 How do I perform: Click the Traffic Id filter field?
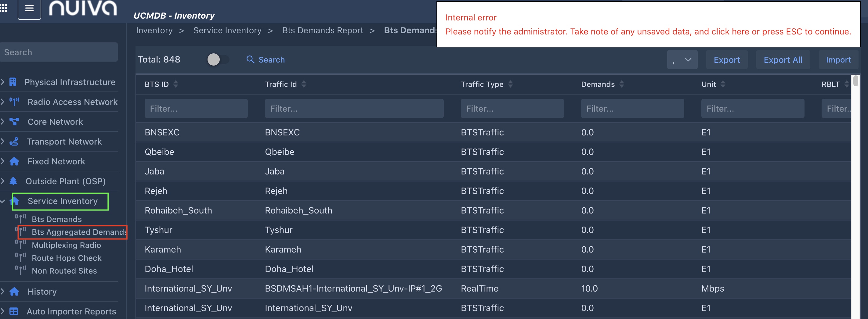pos(354,109)
